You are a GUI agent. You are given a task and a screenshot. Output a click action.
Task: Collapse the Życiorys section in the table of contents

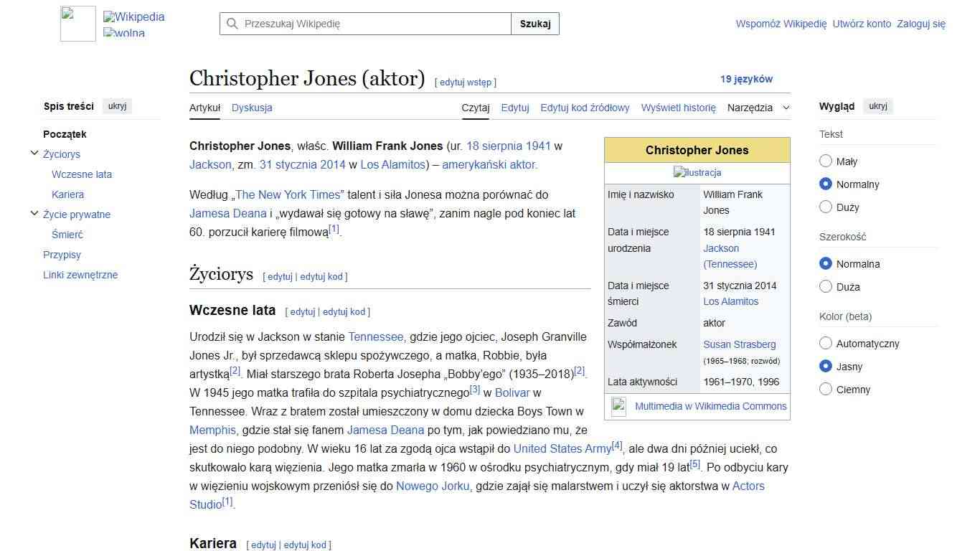coord(34,152)
